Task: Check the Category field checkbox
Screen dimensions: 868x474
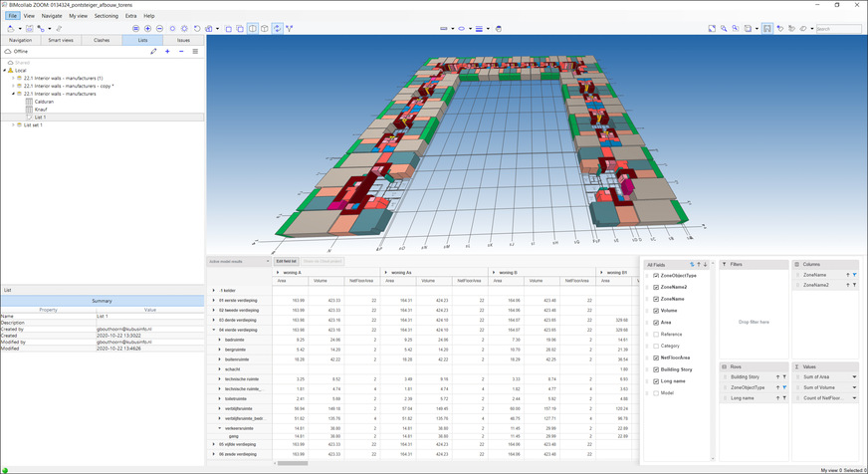Action: click(x=654, y=346)
